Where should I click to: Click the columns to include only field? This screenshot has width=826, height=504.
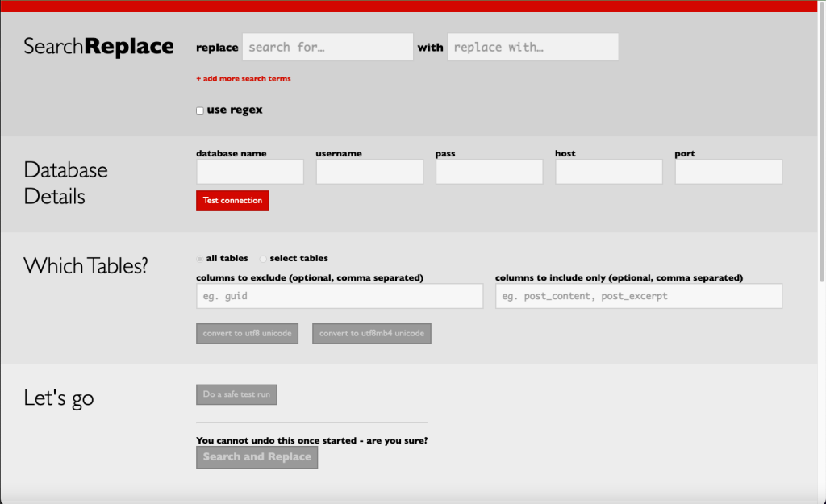point(639,296)
